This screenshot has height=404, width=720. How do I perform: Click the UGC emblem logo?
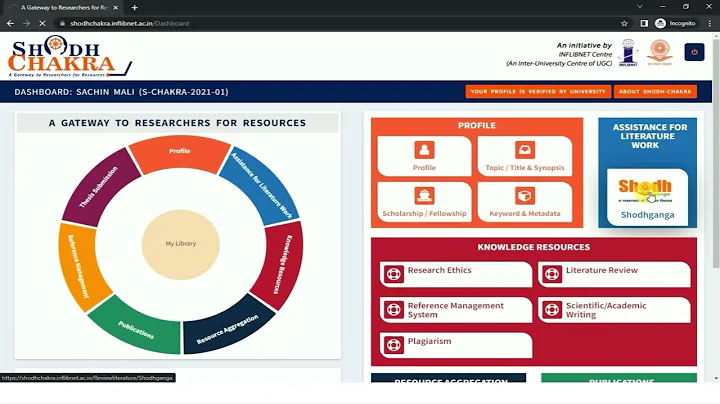tap(660, 53)
